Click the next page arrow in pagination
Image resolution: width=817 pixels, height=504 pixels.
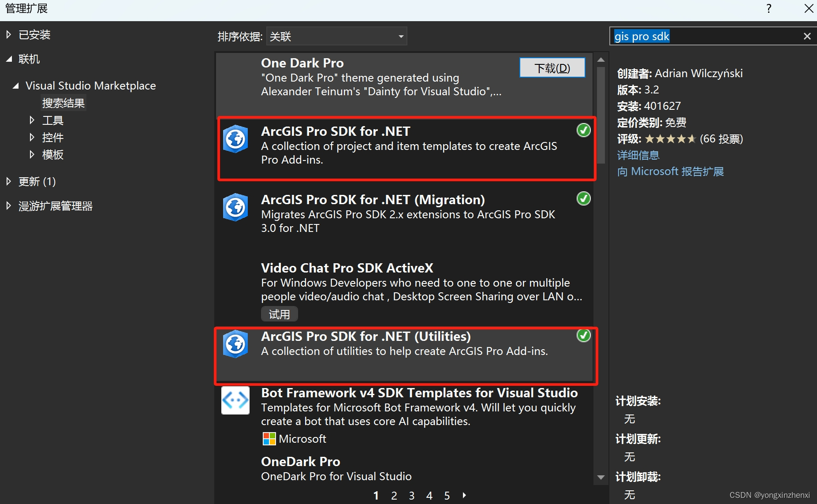[464, 495]
